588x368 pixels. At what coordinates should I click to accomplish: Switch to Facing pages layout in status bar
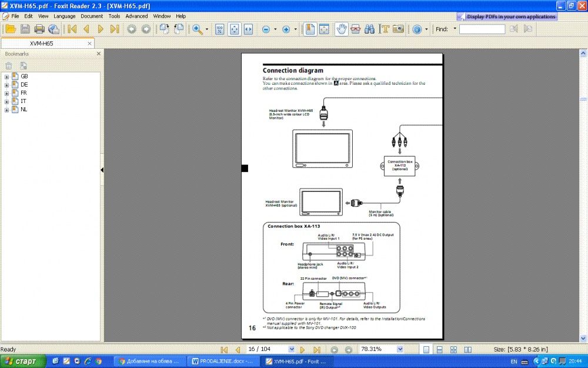point(467,350)
